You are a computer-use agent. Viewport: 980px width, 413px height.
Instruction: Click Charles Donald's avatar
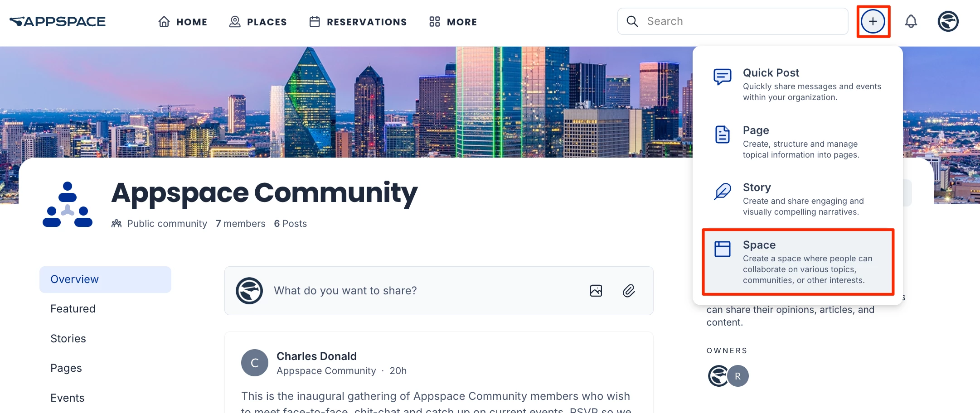pos(255,363)
